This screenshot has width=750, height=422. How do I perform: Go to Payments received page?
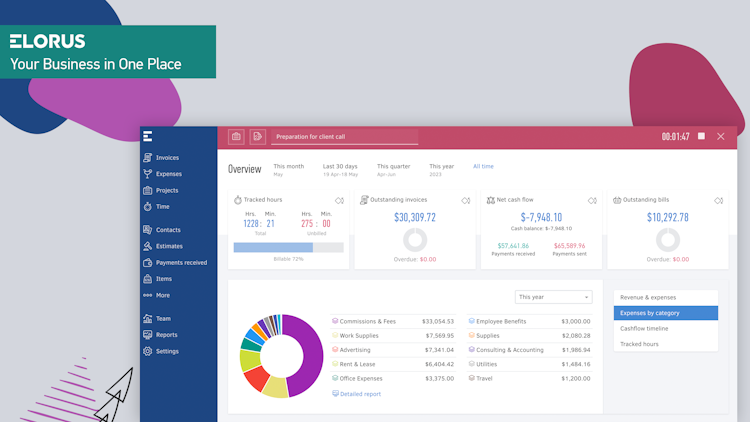(x=181, y=263)
